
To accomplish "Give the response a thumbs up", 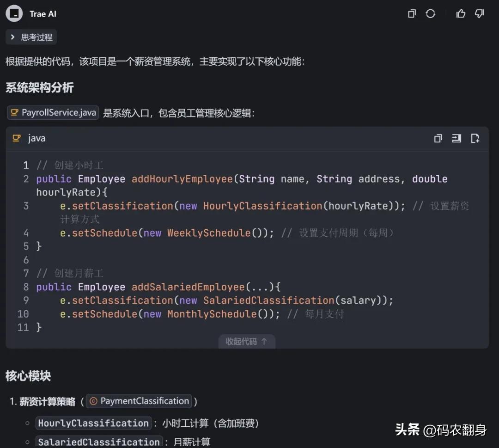I will pyautogui.click(x=460, y=13).
